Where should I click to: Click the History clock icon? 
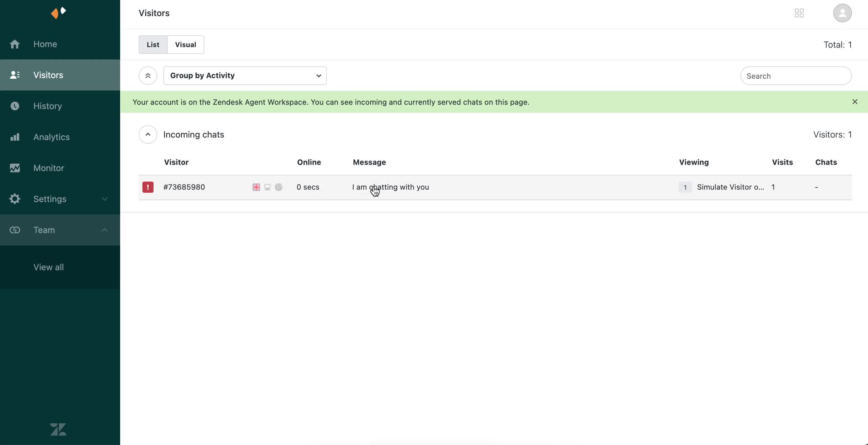15,106
